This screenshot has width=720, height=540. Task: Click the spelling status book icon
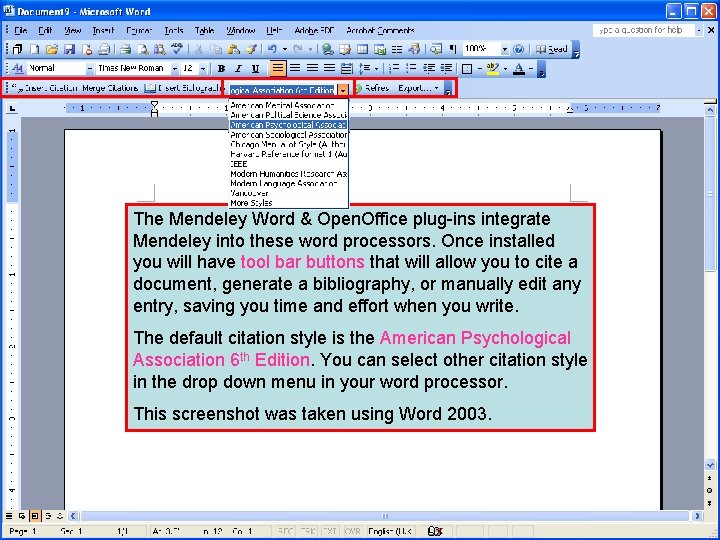pos(434,531)
